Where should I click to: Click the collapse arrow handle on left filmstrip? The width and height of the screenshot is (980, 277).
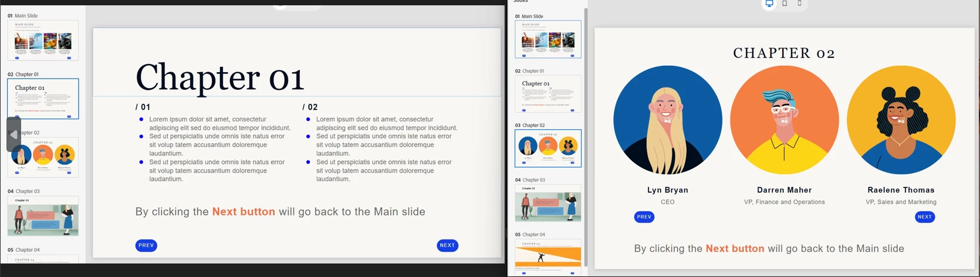pyautogui.click(x=14, y=134)
